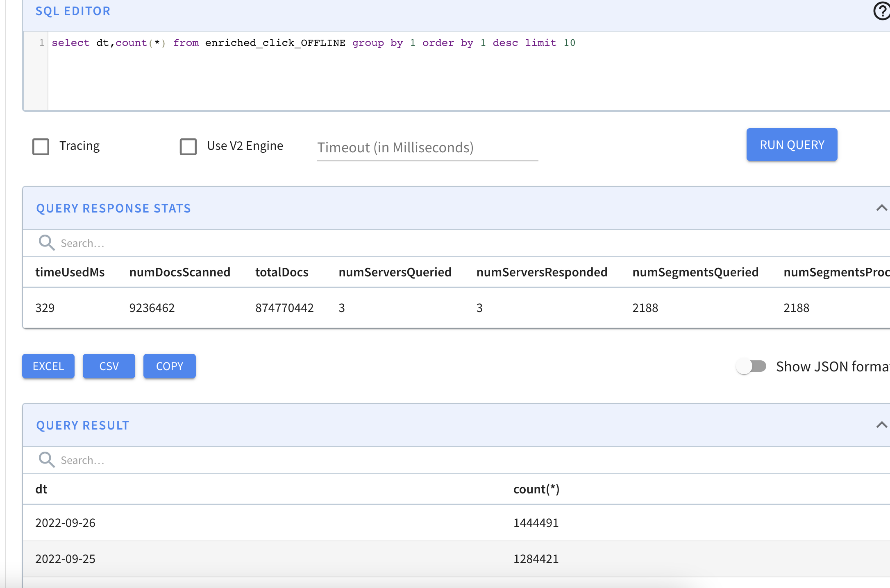Collapse the Query Response Stats panel

point(881,208)
